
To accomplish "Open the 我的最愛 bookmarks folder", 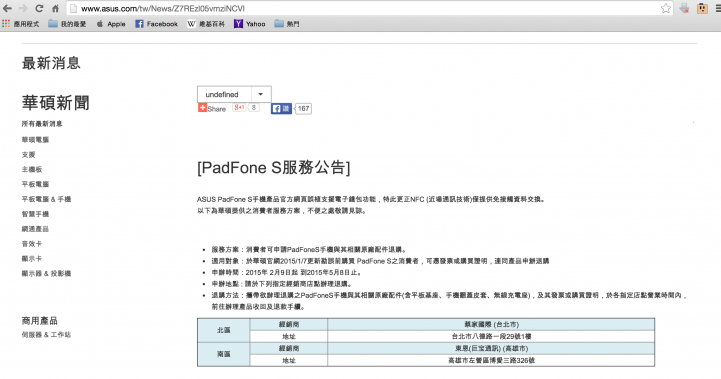I will click(67, 24).
